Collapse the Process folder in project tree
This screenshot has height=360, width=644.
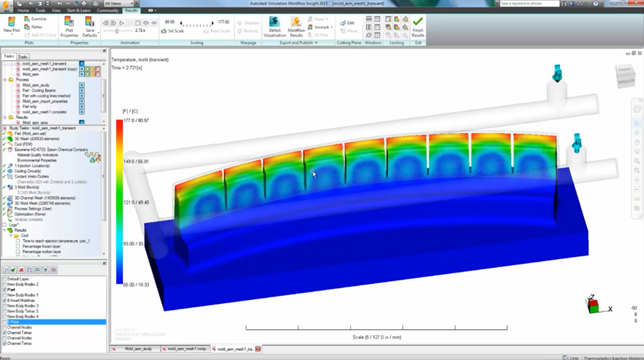pyautogui.click(x=5, y=80)
